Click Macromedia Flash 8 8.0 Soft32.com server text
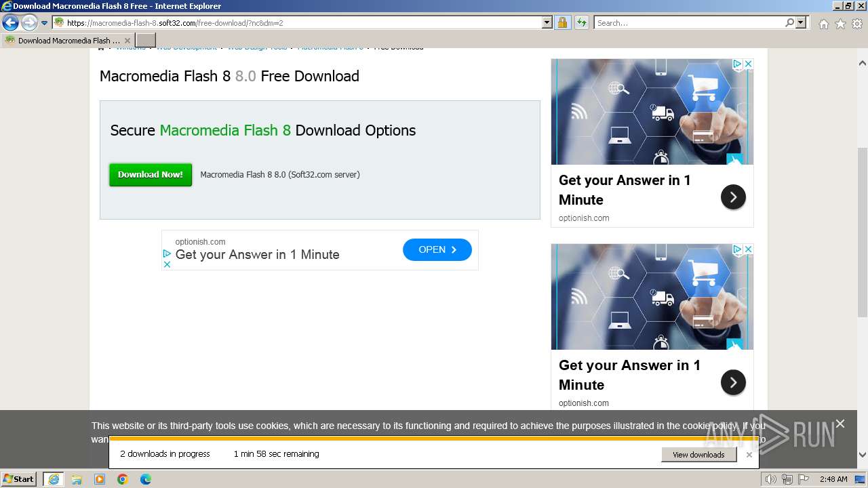868x488 pixels. pos(280,174)
